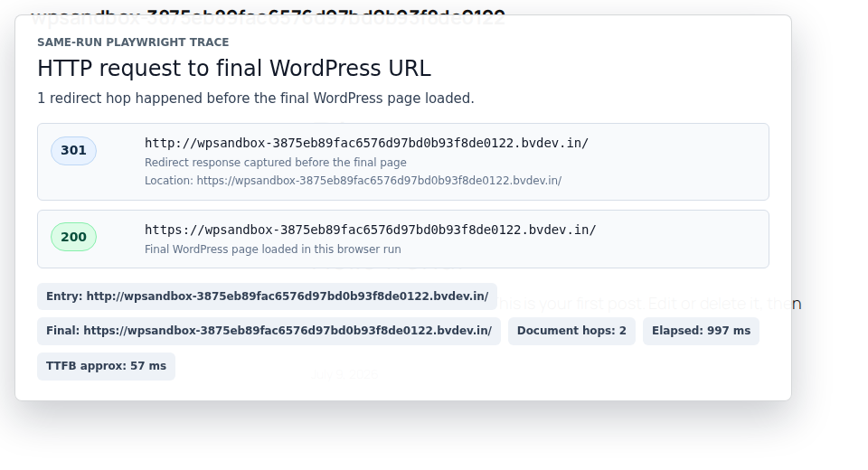This screenshot has height=470, width=868.
Task: Select the http:// URL in the 301 row
Action: [x=366, y=143]
